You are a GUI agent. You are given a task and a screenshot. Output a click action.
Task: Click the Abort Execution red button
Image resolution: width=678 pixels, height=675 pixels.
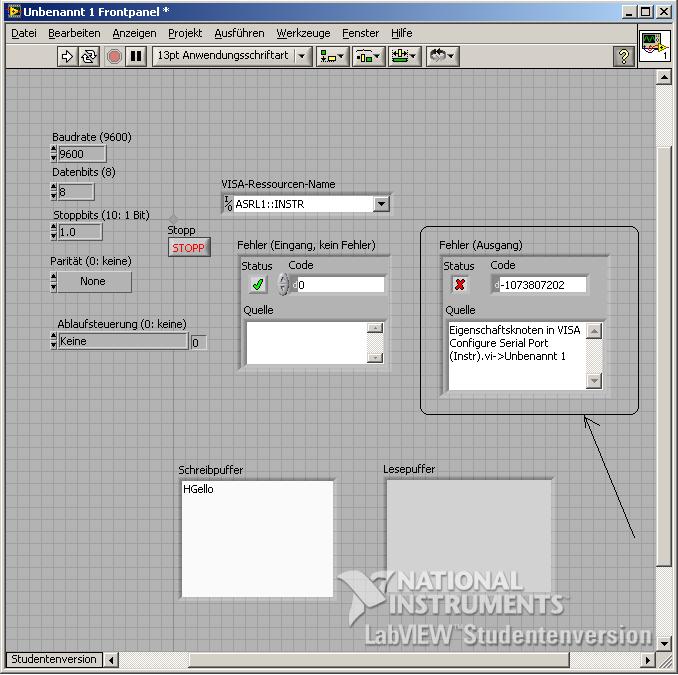pos(114,56)
